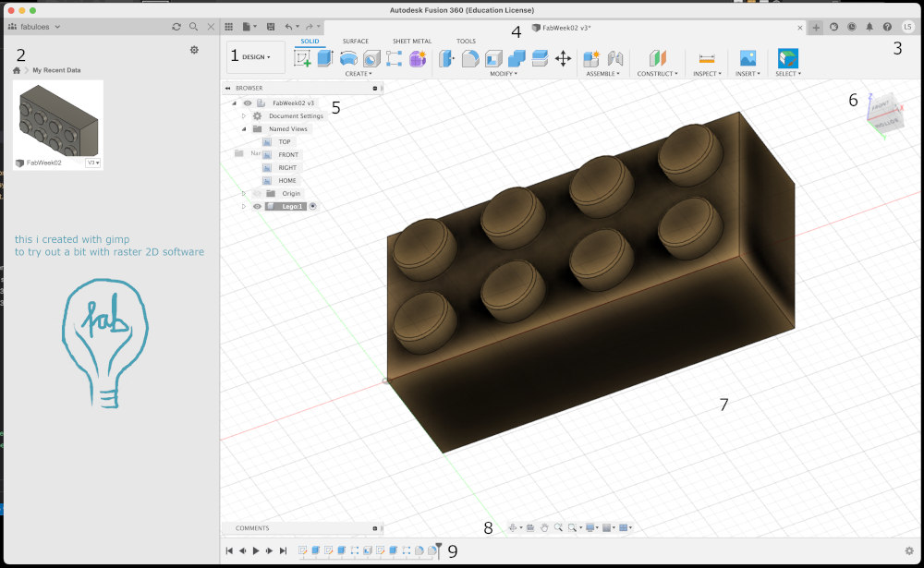This screenshot has width=924, height=568.
Task: Open the Help question mark menu
Action: click(887, 27)
